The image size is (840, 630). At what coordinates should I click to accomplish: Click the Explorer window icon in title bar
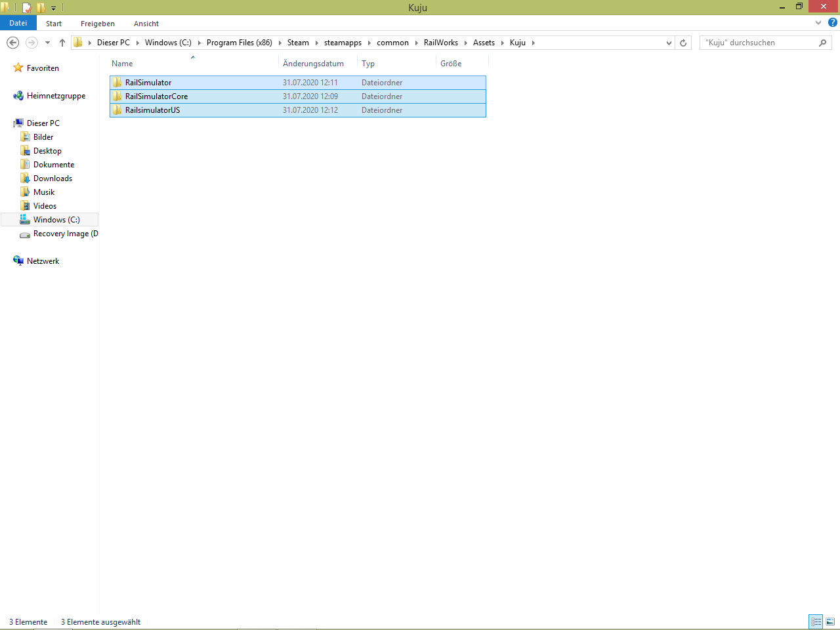6,8
